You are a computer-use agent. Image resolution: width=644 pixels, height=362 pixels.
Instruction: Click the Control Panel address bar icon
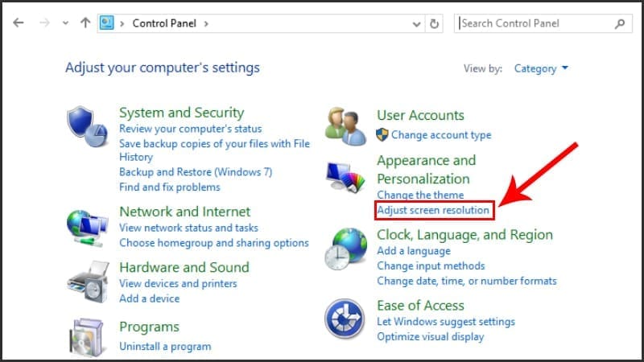(107, 23)
